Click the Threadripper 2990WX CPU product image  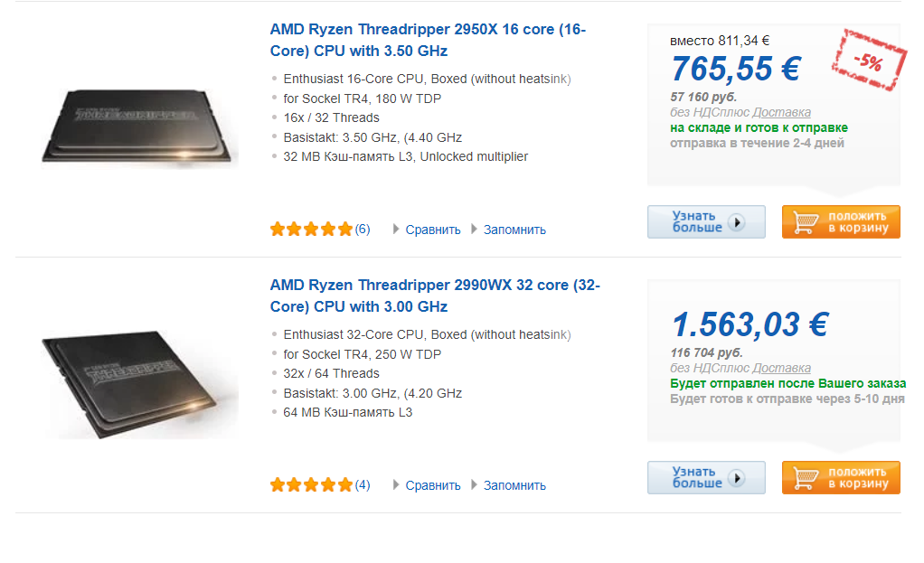pyautogui.click(x=139, y=384)
